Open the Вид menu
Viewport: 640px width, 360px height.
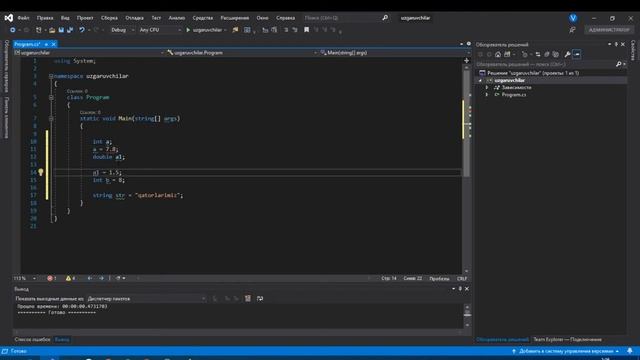[65, 18]
